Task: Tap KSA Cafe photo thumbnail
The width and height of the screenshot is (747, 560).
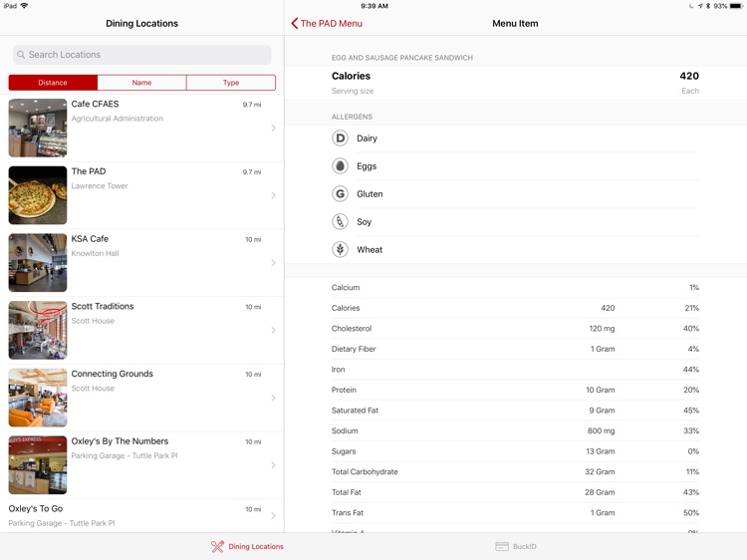Action: click(38, 263)
